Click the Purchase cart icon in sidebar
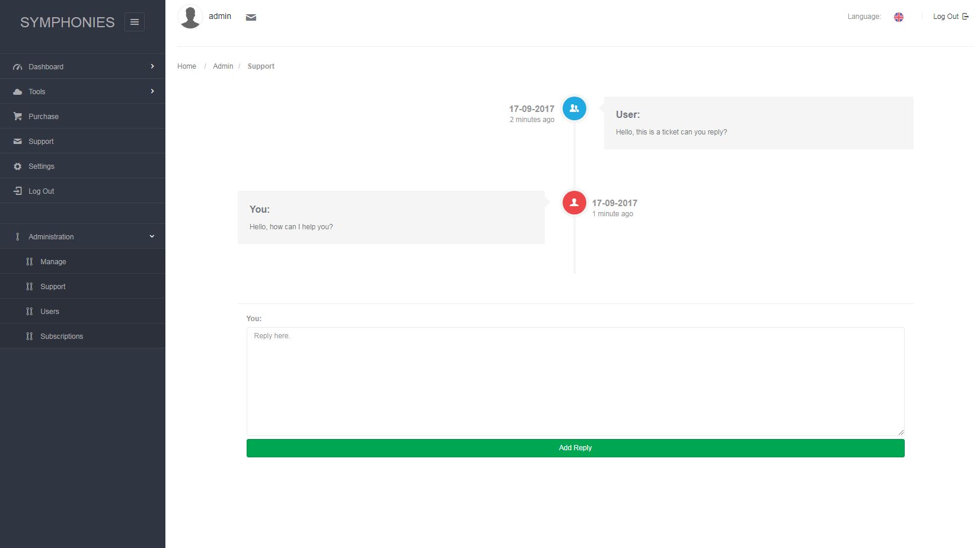Viewport: 980px width, 548px height. pyautogui.click(x=18, y=117)
